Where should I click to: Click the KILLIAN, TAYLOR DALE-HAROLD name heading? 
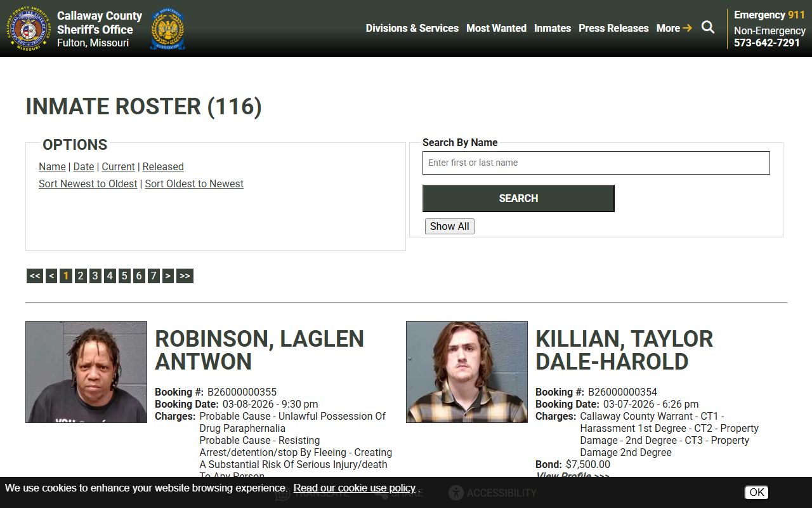coord(624,350)
